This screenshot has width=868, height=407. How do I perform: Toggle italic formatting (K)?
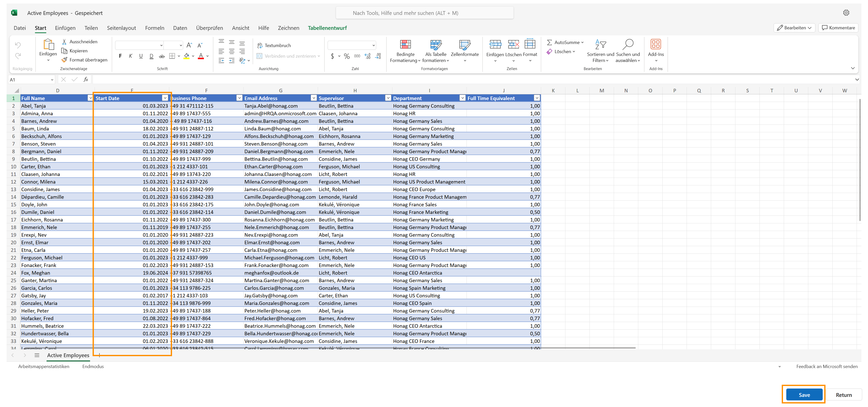[130, 56]
